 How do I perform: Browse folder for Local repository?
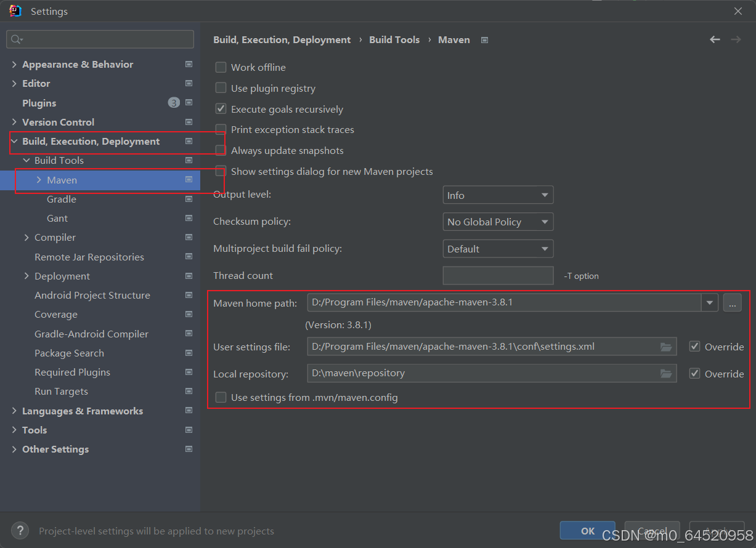click(666, 373)
